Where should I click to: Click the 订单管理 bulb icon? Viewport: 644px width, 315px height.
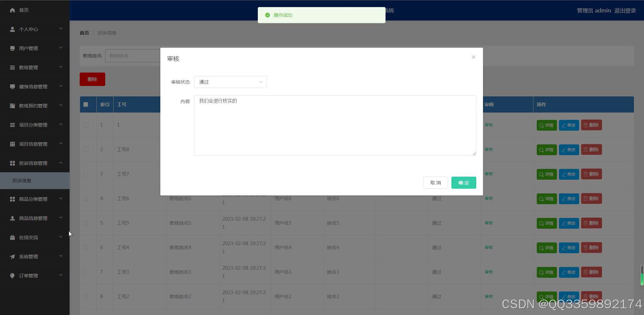(12, 276)
